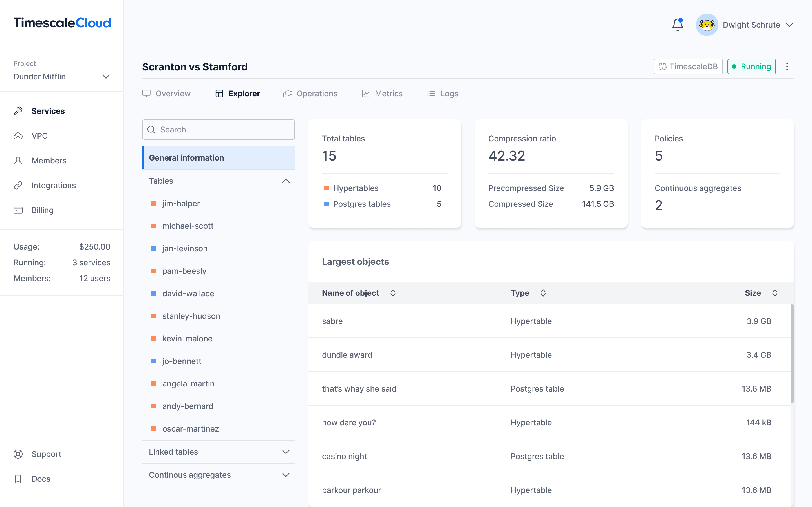The height and width of the screenshot is (507, 812).
Task: Click the Largest objects table scrollbar
Action: pyautogui.click(x=792, y=353)
